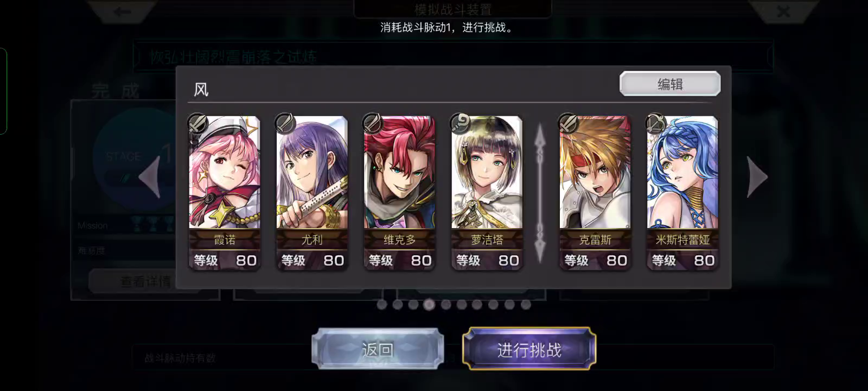Close the simulator with top-right X
Image resolution: width=868 pixels, height=391 pixels.
783,12
